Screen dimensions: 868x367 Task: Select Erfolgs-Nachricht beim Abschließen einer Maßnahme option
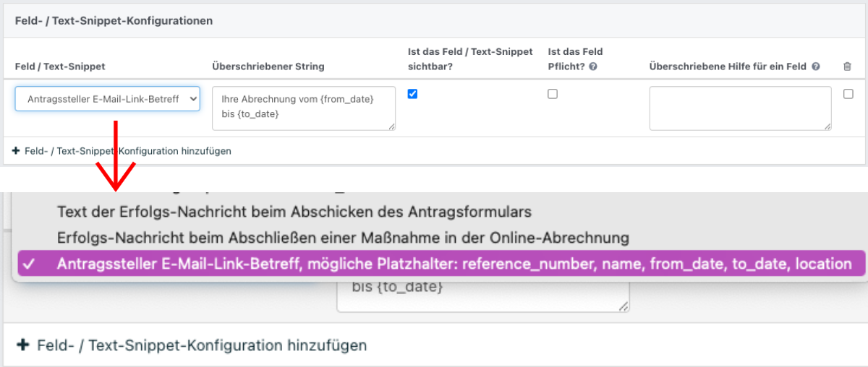tap(343, 237)
